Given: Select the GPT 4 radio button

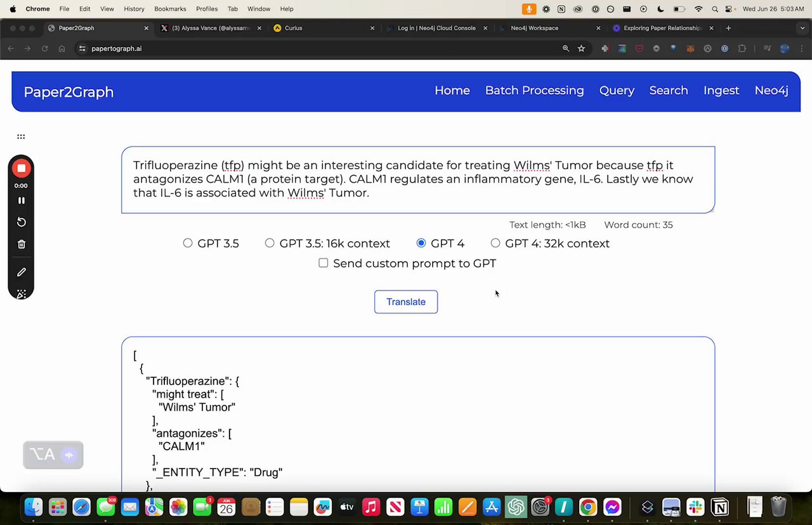Looking at the screenshot, I should tap(421, 243).
